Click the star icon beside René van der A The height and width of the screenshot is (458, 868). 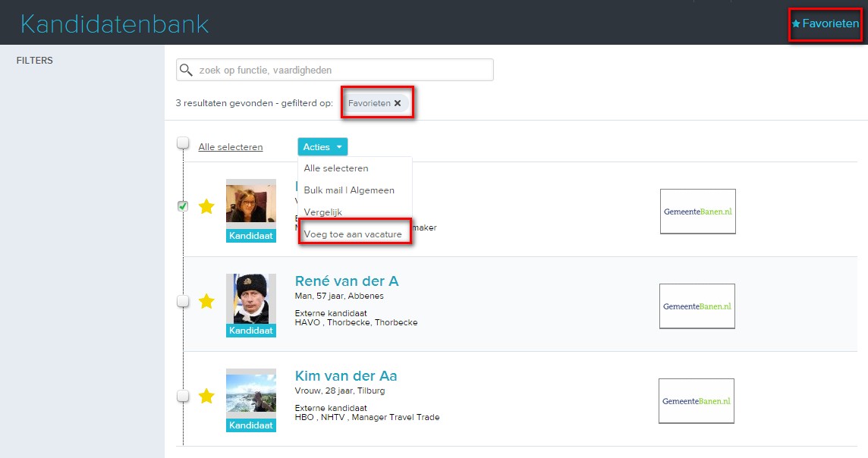206,301
